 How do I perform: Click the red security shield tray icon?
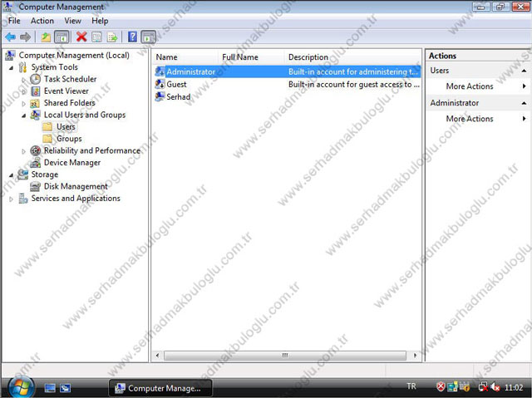[441, 386]
